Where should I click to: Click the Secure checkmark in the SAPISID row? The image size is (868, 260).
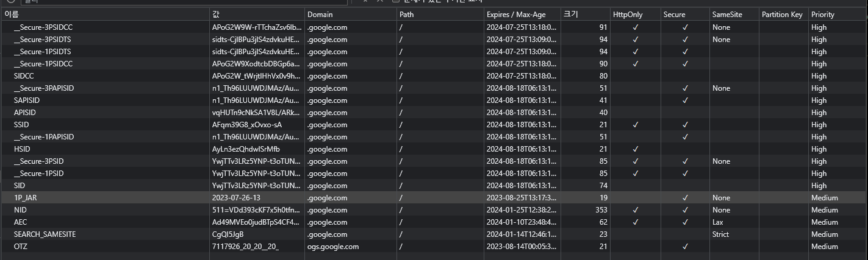click(x=685, y=100)
